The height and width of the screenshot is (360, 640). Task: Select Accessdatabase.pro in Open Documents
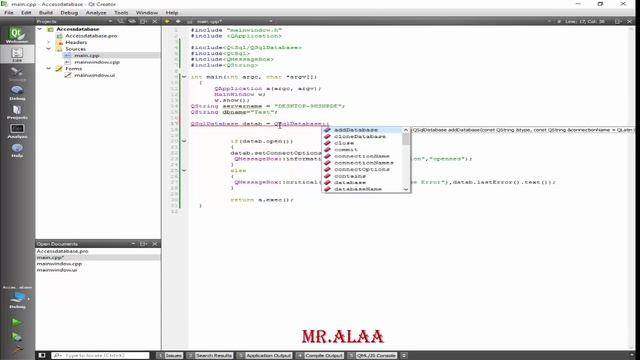click(x=62, y=251)
